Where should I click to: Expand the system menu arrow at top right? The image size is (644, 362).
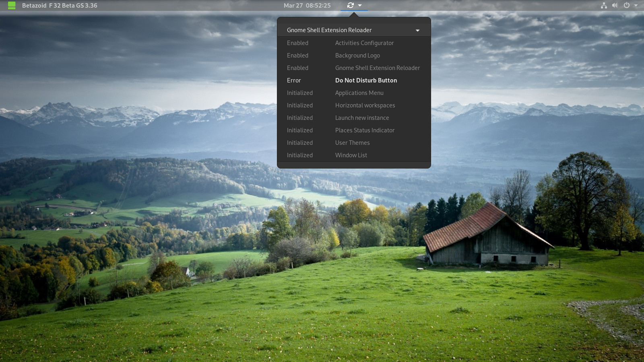pos(636,5)
